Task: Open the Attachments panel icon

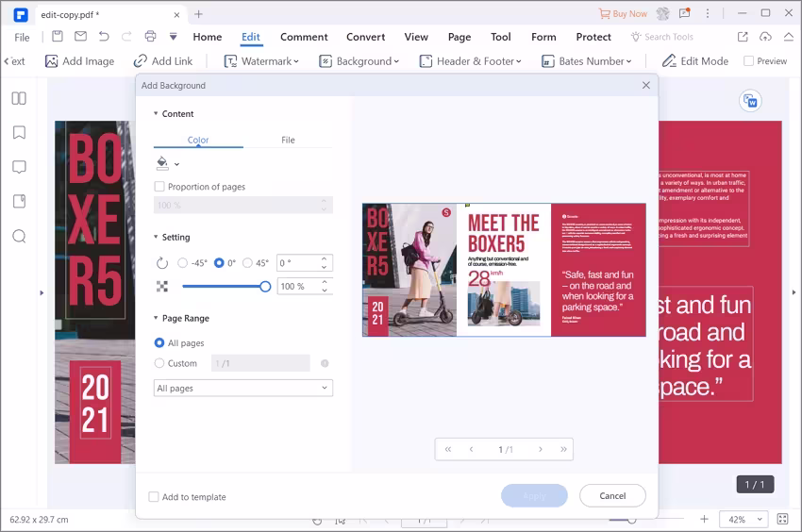Action: tap(19, 202)
